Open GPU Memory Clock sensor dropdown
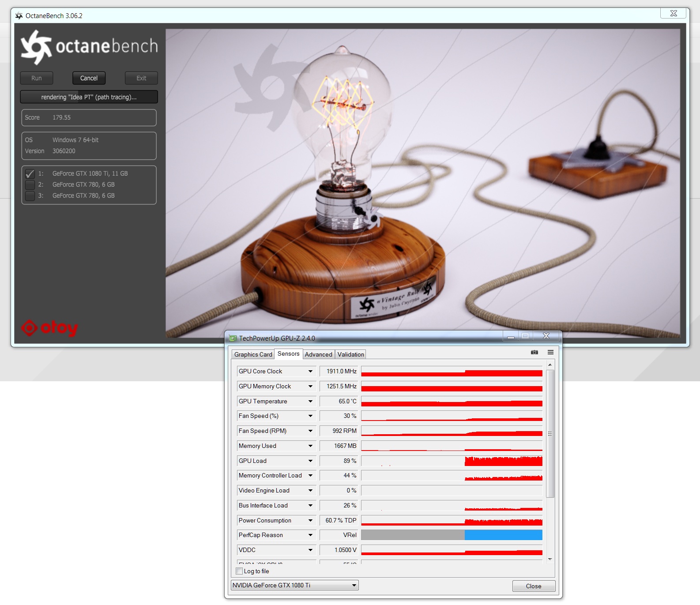Screen dimensions: 700x605 click(311, 387)
